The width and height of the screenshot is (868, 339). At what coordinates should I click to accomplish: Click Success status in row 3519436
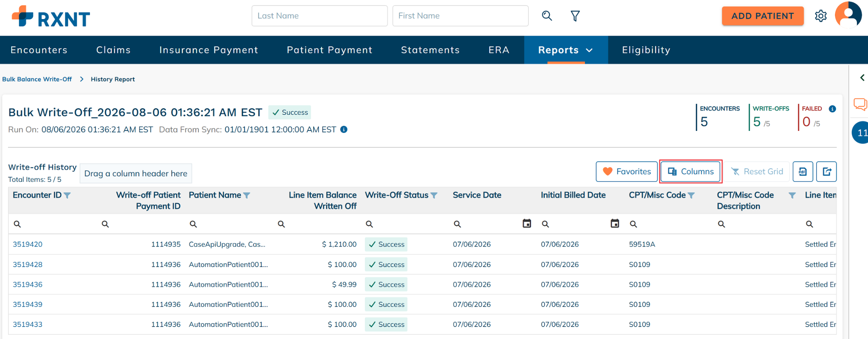[386, 284]
